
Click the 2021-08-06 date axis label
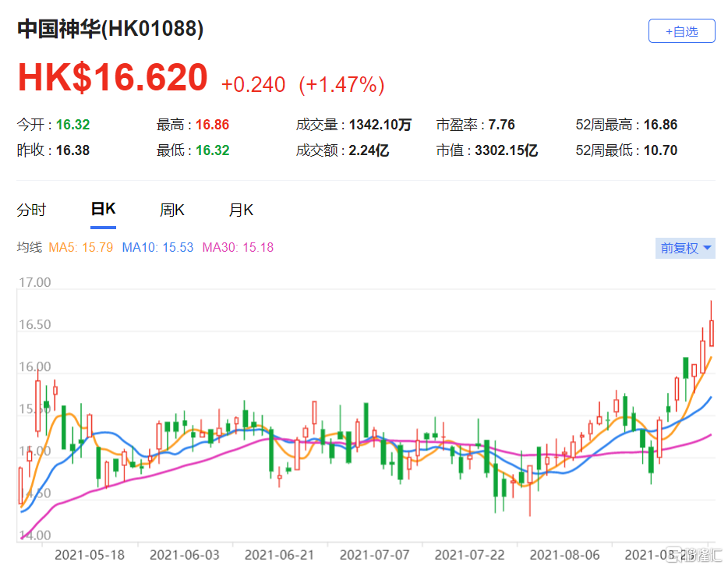coord(564,555)
